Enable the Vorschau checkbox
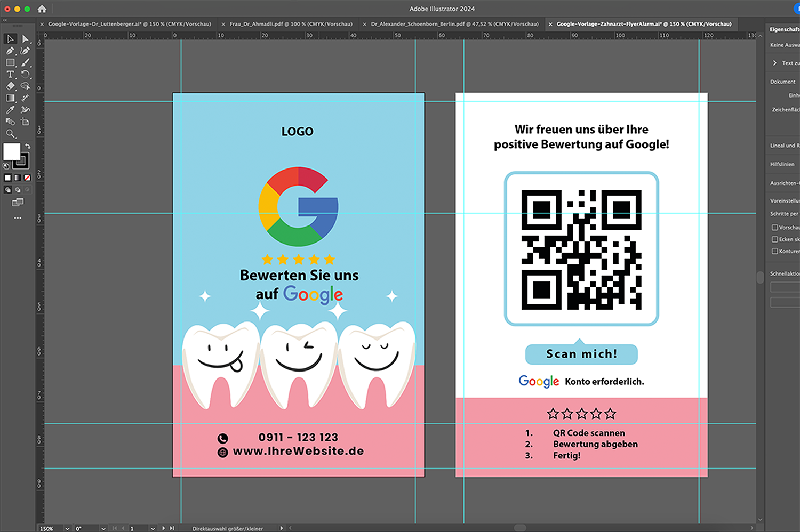800x532 pixels. click(x=775, y=228)
